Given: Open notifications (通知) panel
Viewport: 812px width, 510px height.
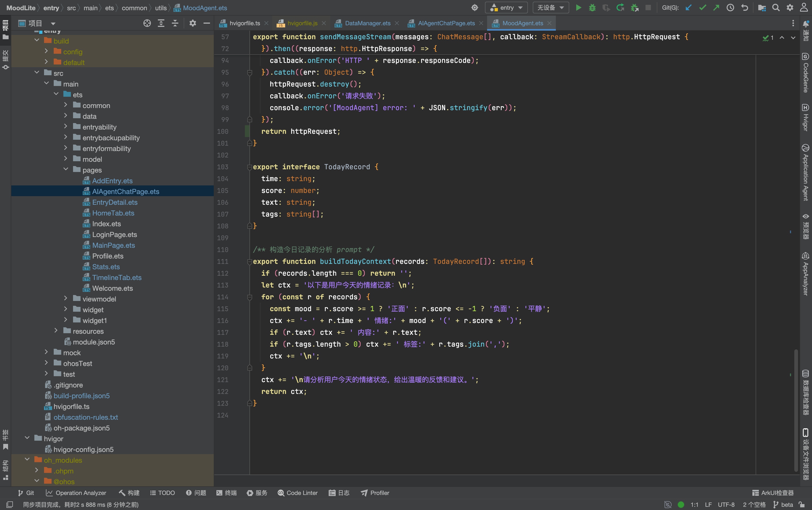Looking at the screenshot, I should click(x=806, y=31).
